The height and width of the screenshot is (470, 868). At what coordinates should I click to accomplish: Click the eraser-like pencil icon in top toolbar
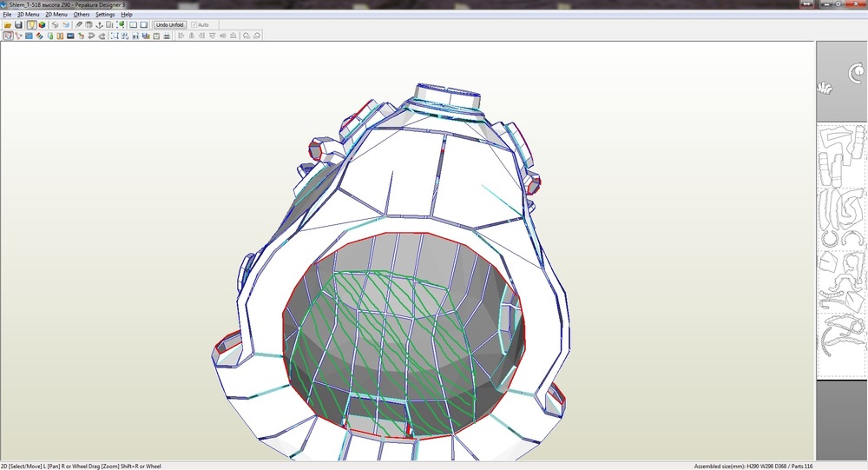point(78,25)
